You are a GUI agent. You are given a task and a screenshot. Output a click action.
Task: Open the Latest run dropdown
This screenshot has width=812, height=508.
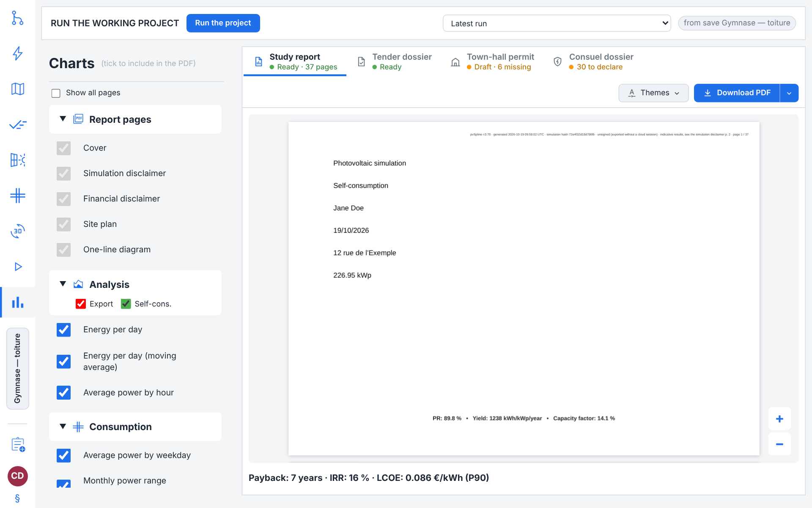(x=557, y=23)
